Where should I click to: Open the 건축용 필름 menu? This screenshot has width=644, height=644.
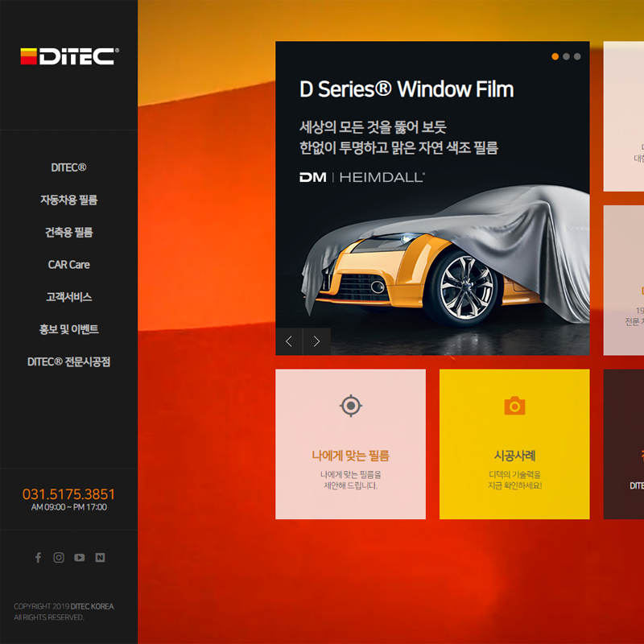[x=68, y=233]
